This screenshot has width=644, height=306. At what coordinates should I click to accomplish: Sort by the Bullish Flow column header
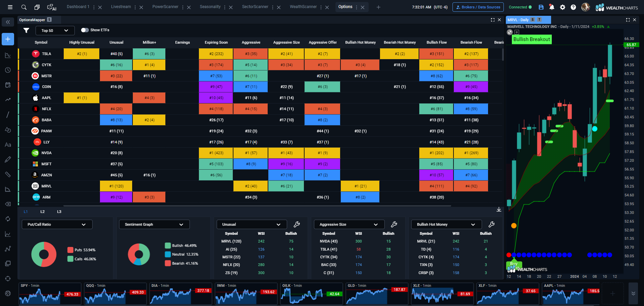[437, 42]
